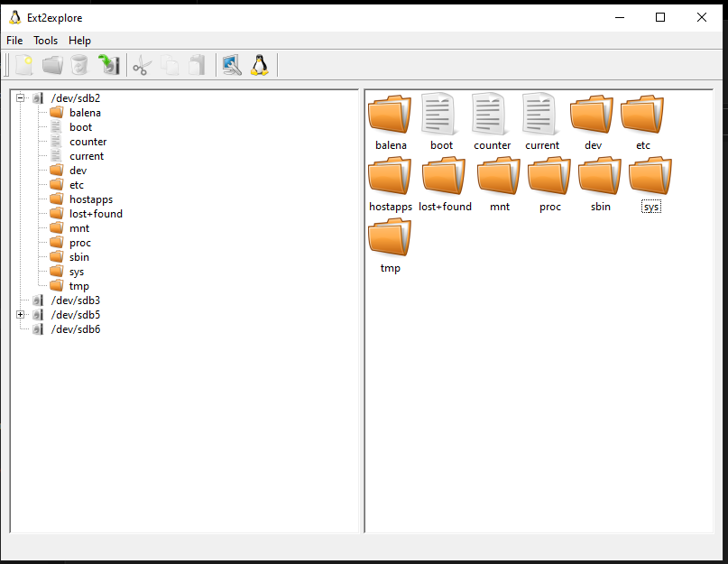The width and height of the screenshot is (728, 564).
Task: Select lost+found folder in the tree
Action: pos(97,214)
